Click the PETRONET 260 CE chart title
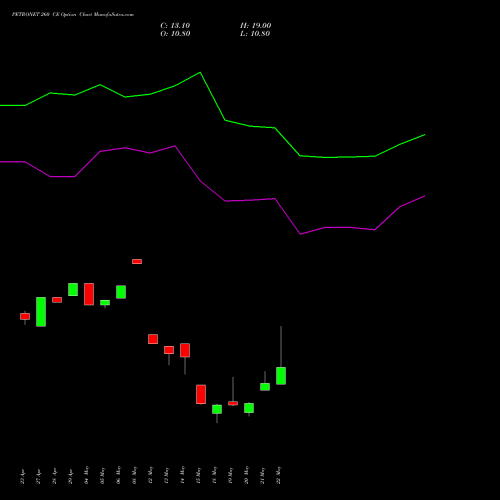Image resolution: width=500 pixels, height=500 pixels. point(73,15)
